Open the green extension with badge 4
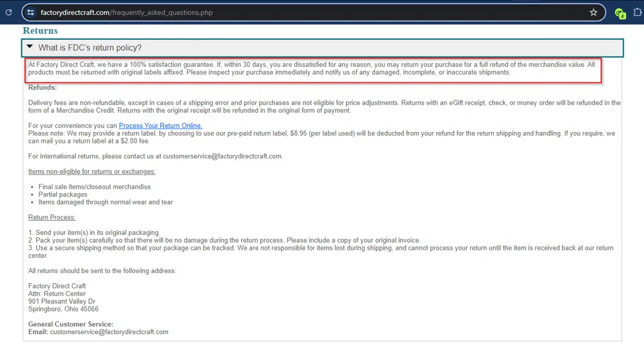The width and height of the screenshot is (644, 345). point(620,13)
